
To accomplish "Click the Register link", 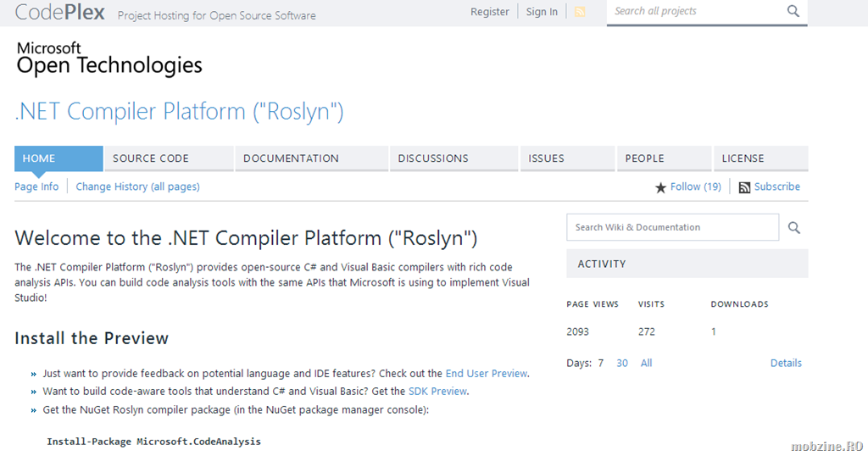I will point(489,12).
